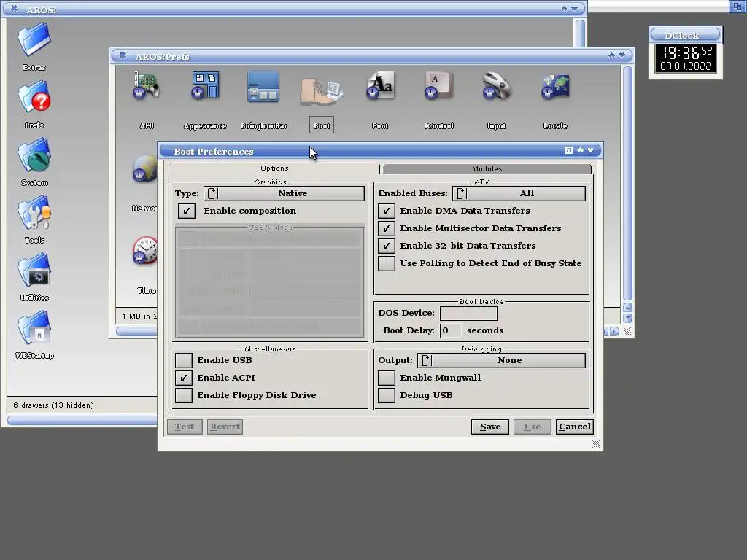Select the BoingIconBar preferences icon

tap(263, 87)
